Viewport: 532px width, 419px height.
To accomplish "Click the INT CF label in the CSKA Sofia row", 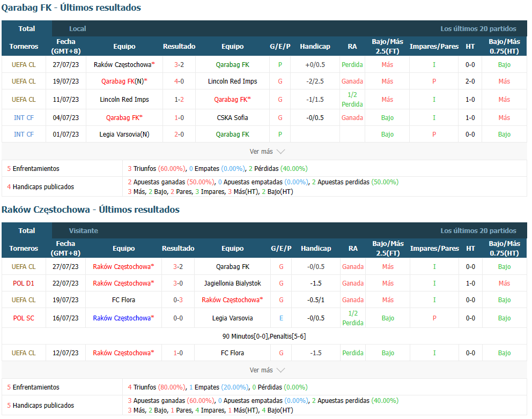I will pos(24,118).
